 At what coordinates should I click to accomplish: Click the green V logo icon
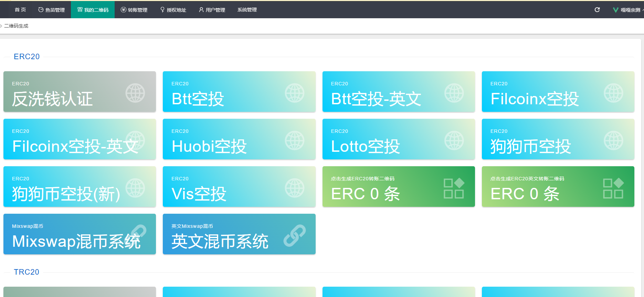(616, 10)
